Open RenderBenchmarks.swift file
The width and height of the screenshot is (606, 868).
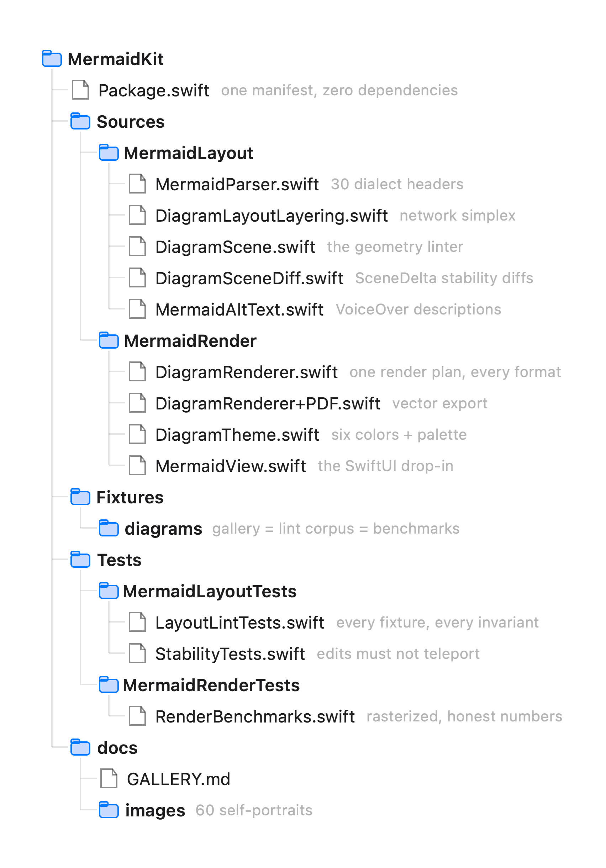click(255, 716)
